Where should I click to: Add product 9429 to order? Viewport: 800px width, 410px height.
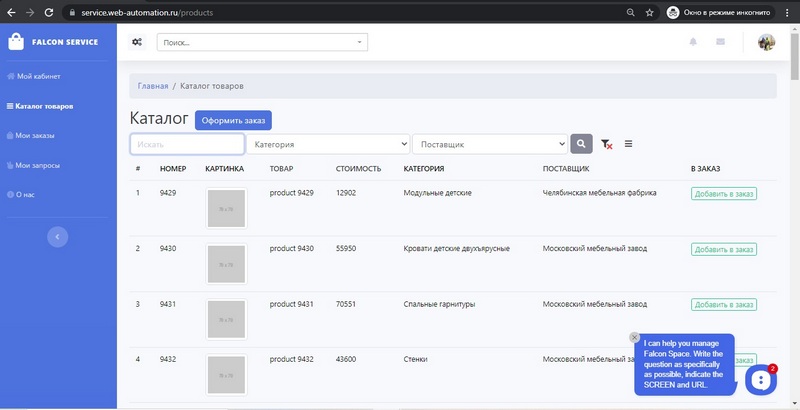722,193
